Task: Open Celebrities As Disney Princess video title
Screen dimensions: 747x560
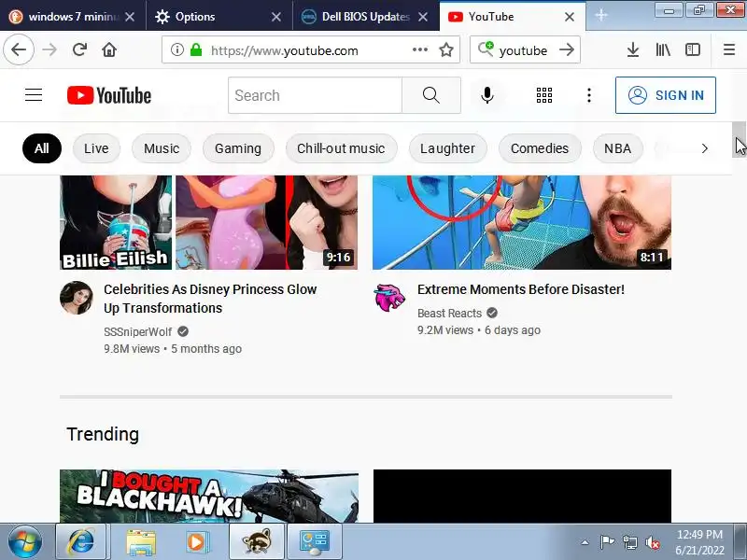Action: click(210, 299)
